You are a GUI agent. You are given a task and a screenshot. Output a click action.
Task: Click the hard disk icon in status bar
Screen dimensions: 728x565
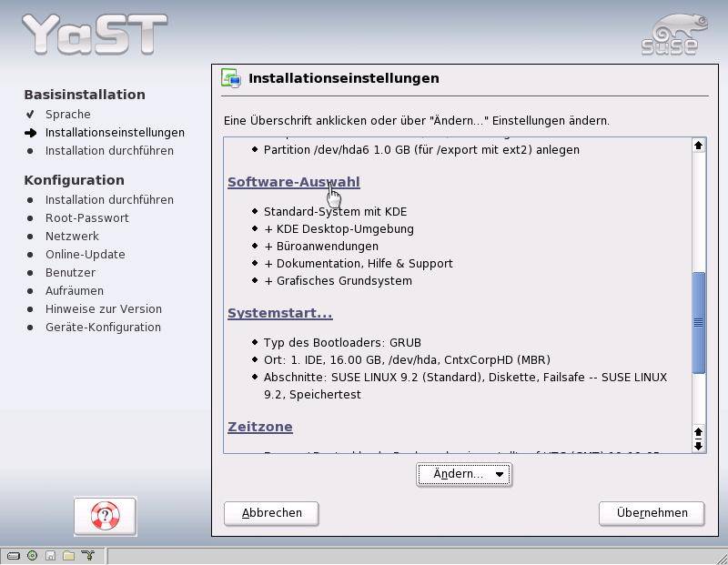[x=14, y=555]
